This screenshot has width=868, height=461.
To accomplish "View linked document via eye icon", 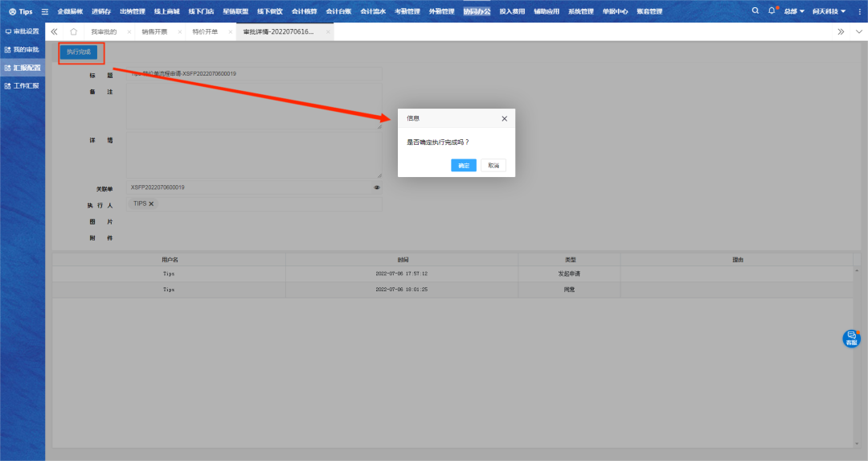I will (x=377, y=187).
